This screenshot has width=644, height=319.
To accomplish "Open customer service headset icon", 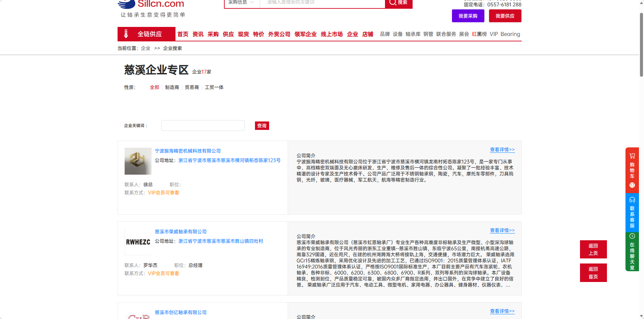I will (632, 200).
